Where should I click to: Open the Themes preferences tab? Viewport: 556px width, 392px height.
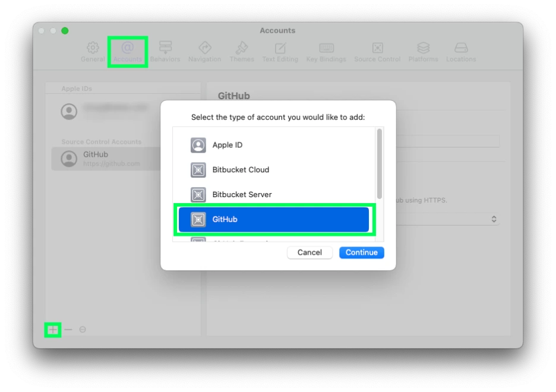(x=242, y=52)
